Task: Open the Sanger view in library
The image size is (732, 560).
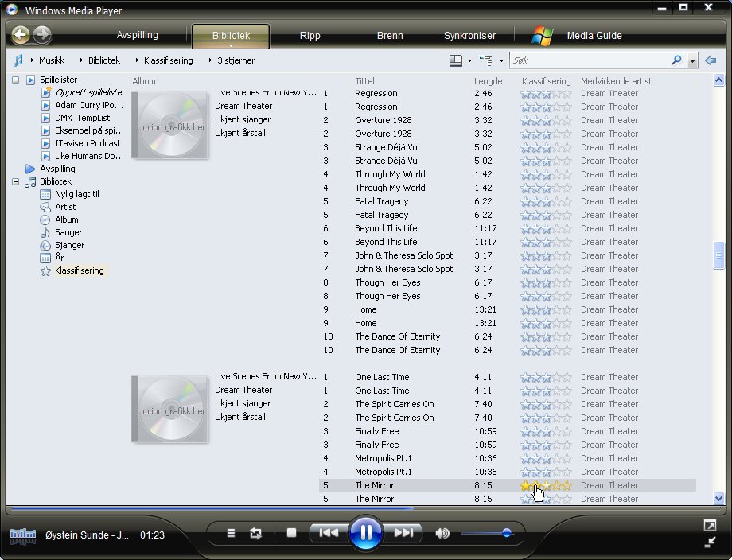Action: tap(68, 232)
